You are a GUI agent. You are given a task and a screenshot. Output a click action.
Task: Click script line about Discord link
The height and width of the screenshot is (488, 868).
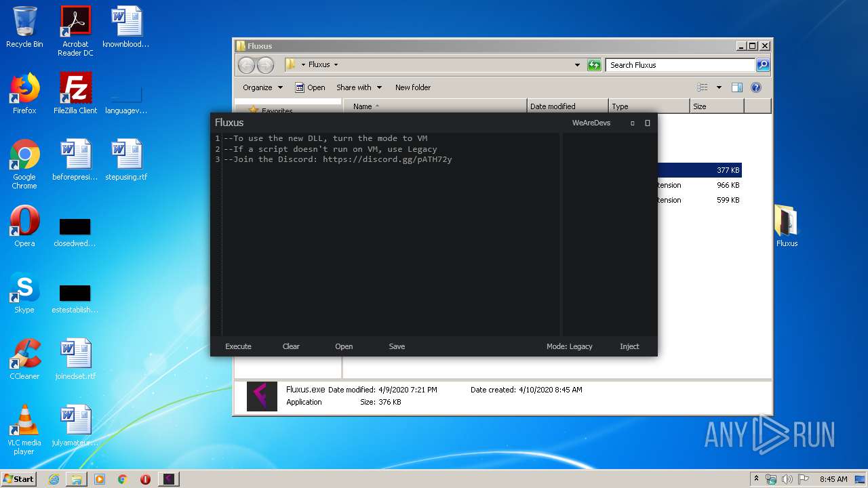338,159
